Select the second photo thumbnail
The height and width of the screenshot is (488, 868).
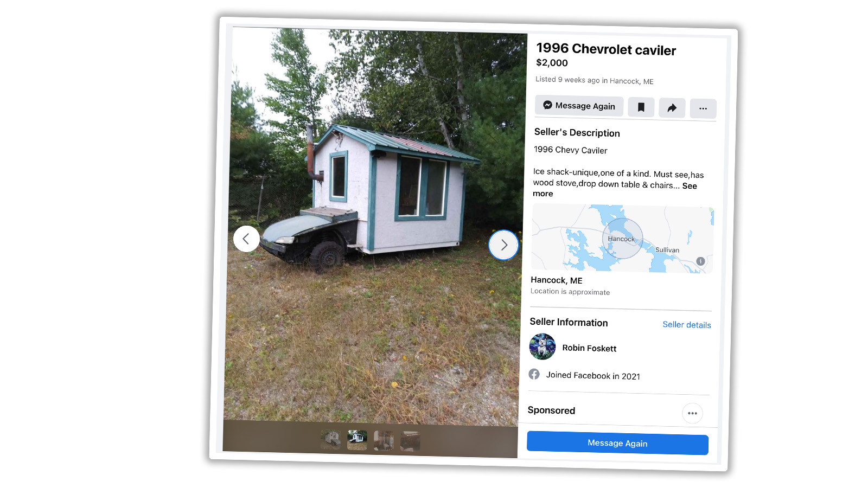[x=357, y=440]
